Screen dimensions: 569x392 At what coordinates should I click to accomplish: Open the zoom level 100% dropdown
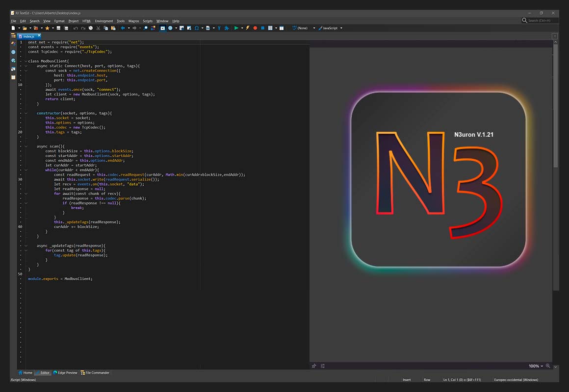(535, 366)
